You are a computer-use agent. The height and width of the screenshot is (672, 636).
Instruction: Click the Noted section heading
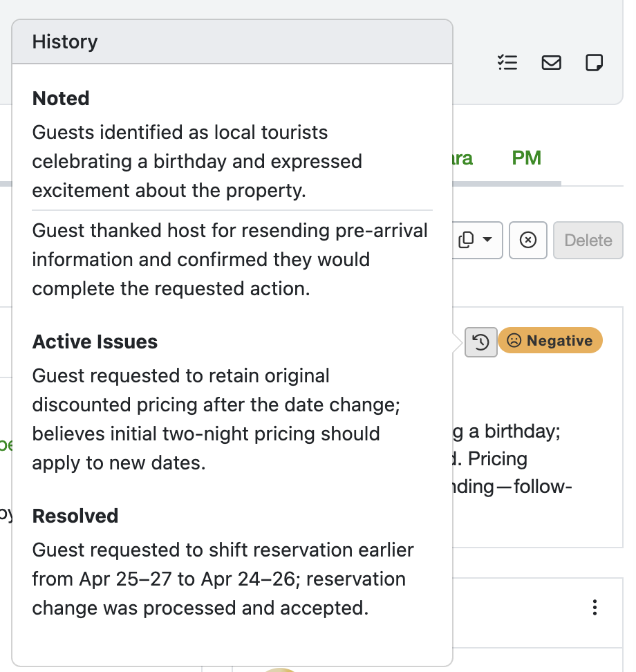pyautogui.click(x=61, y=98)
